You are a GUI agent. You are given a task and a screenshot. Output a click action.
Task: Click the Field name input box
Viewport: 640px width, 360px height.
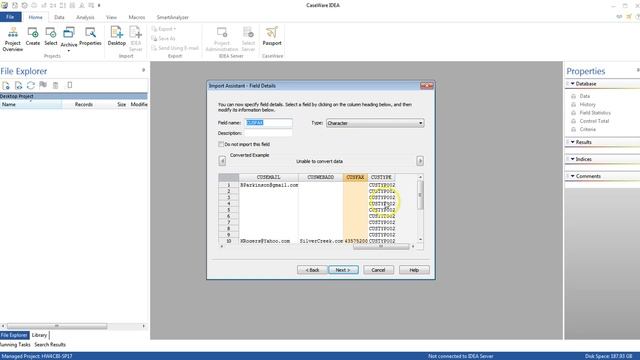269,123
